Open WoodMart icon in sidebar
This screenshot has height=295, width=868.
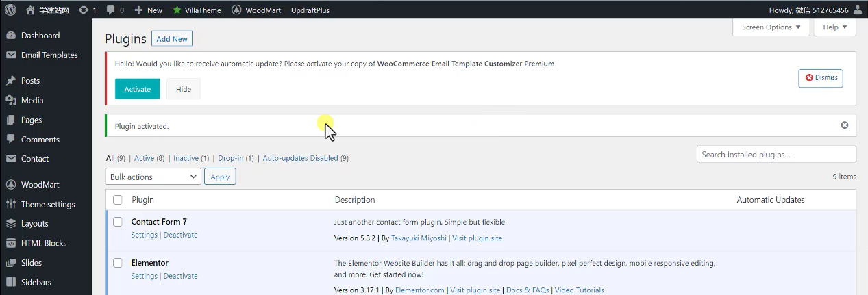click(11, 185)
